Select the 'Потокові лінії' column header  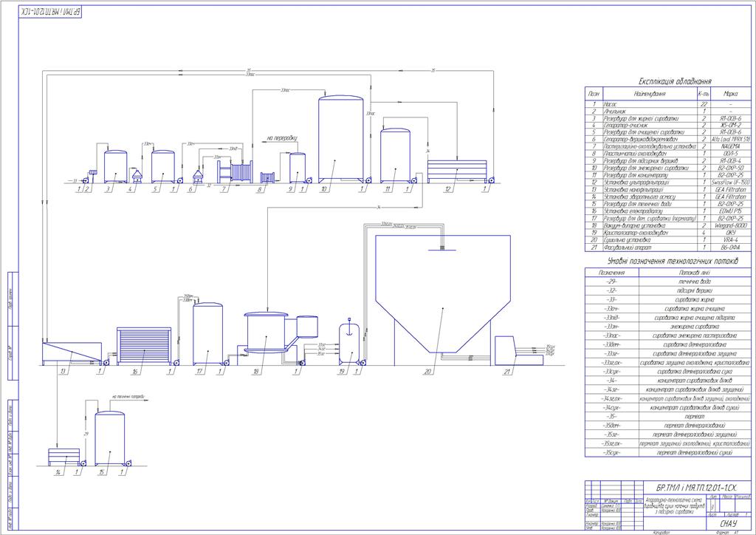pyautogui.click(x=694, y=273)
